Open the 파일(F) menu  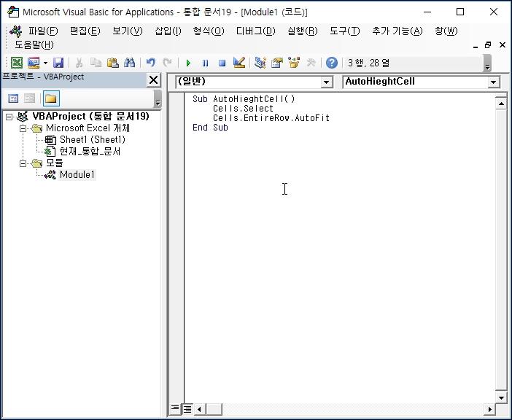tap(43, 31)
